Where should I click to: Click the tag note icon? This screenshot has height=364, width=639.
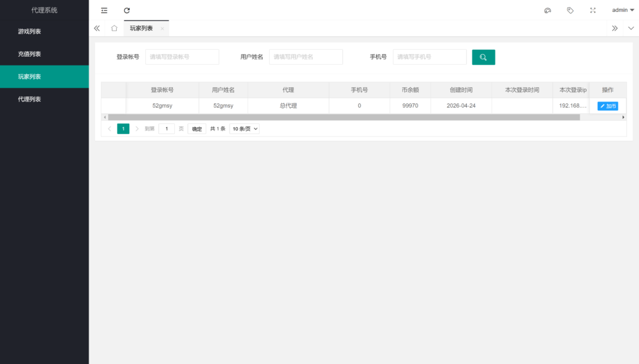(x=570, y=10)
